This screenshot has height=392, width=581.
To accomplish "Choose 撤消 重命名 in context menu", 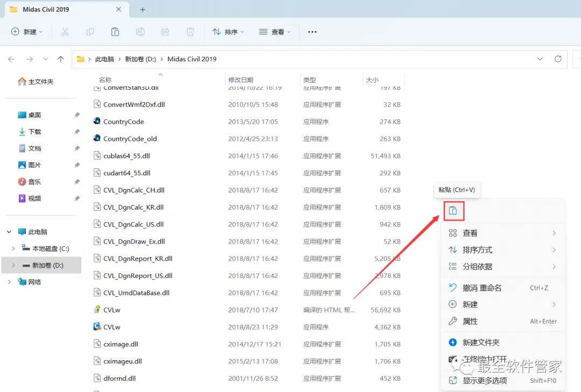I will pyautogui.click(x=503, y=288).
